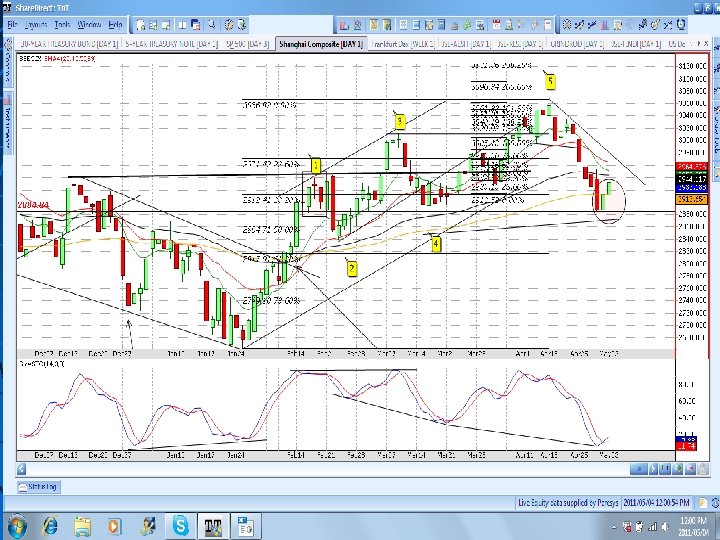Viewport: 720px width, 540px height.
Task: Open the Status log tab
Action: 39,486
